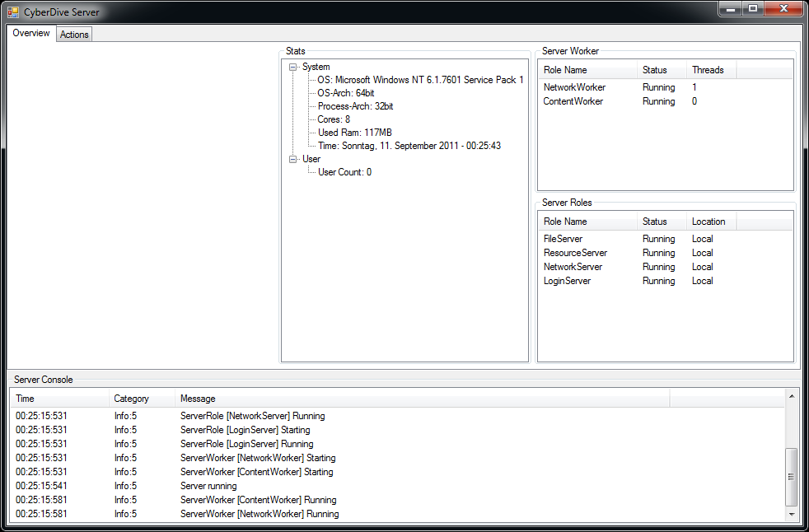Select the ResourceServer role row
The height and width of the screenshot is (532, 809).
(x=575, y=253)
